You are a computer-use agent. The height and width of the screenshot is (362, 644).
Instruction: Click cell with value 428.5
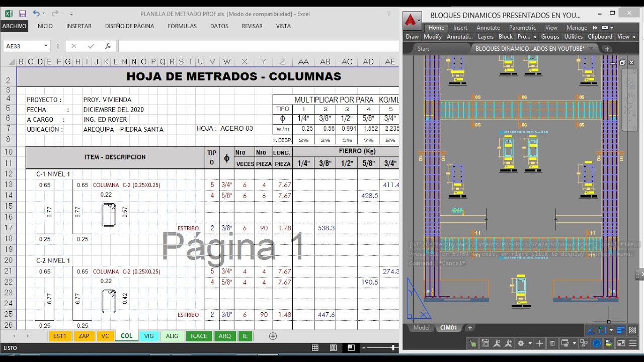pyautogui.click(x=369, y=196)
